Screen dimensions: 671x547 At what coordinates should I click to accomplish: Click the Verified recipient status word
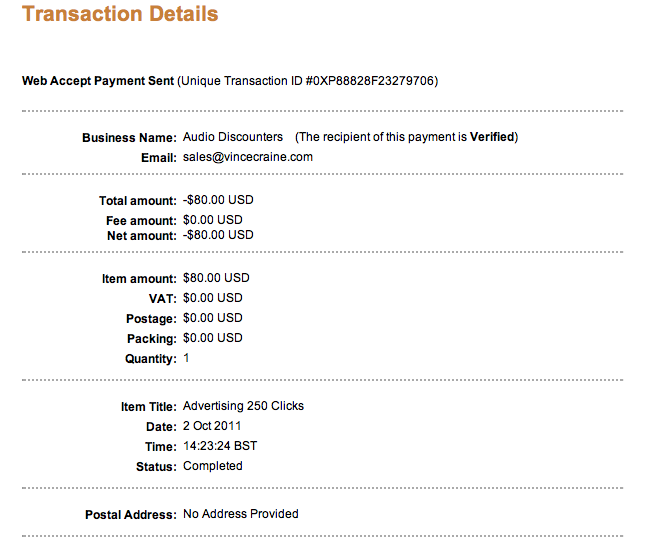click(x=492, y=137)
